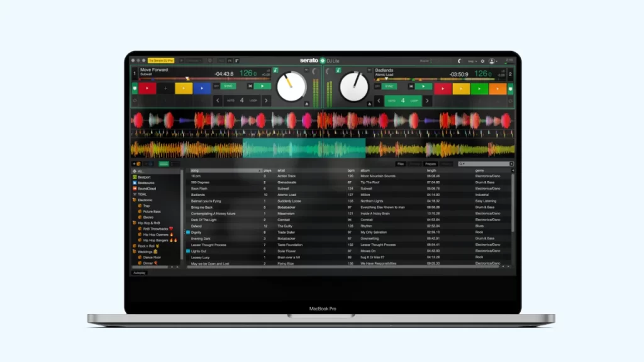
Task: Sort the library by the bpm column header
Action: 351,171
